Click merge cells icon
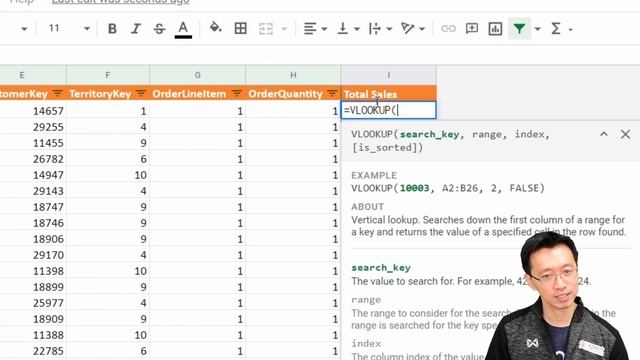The height and width of the screenshot is (360, 640). tap(266, 29)
